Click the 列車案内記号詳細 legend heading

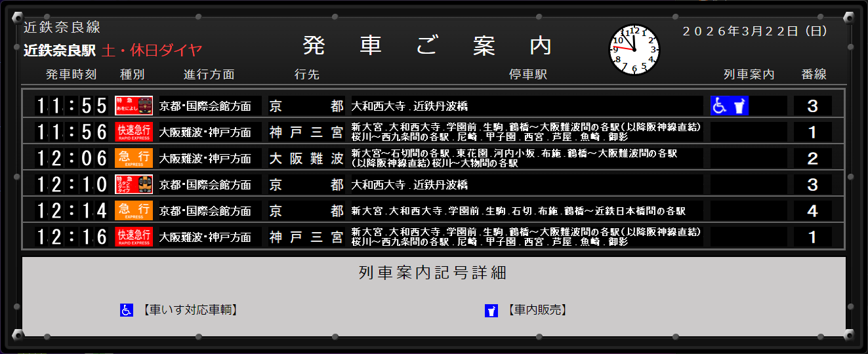point(433,273)
